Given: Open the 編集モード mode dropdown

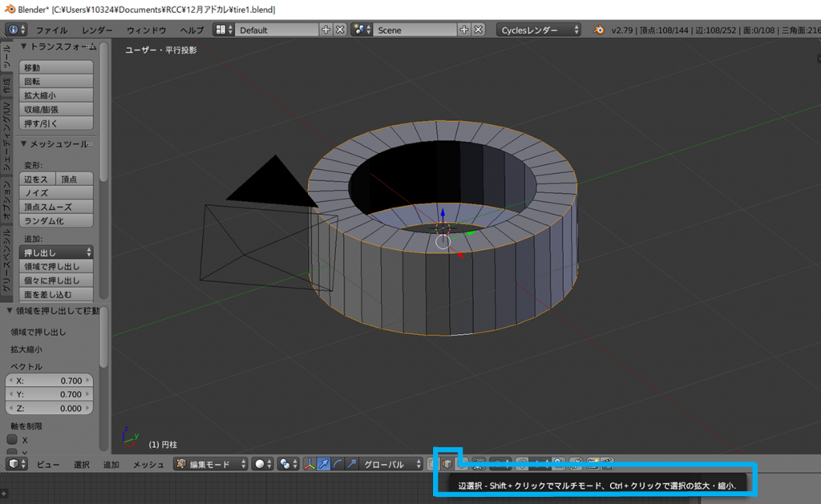Looking at the screenshot, I should pos(210,464).
